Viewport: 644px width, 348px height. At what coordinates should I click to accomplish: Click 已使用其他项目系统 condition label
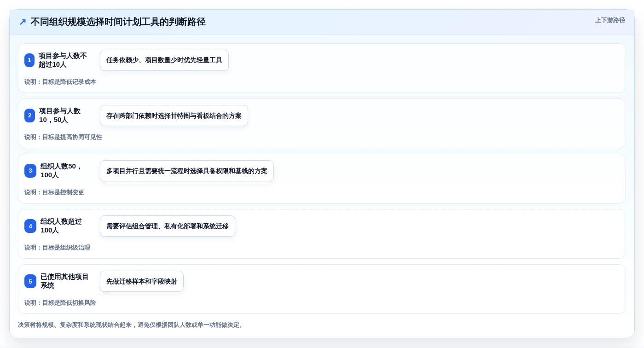(64, 281)
